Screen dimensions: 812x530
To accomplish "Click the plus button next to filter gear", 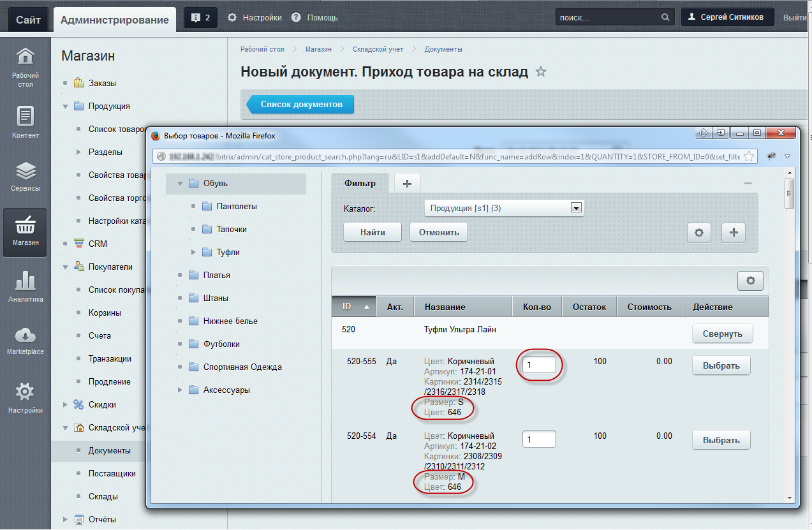I will click(734, 233).
